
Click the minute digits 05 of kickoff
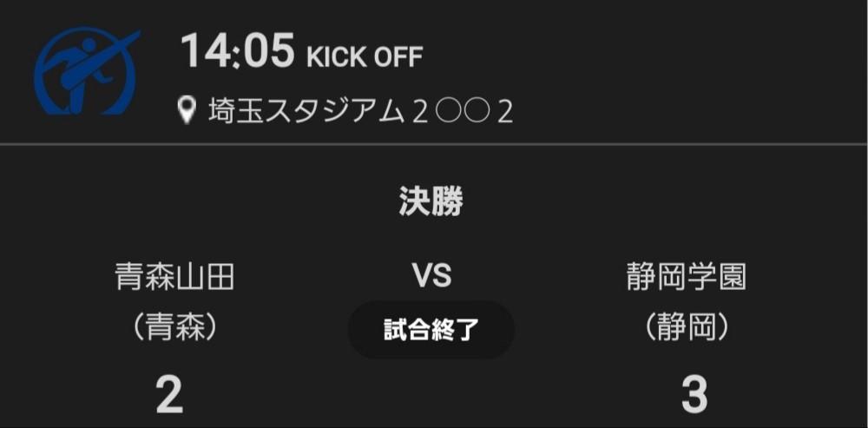click(267, 51)
